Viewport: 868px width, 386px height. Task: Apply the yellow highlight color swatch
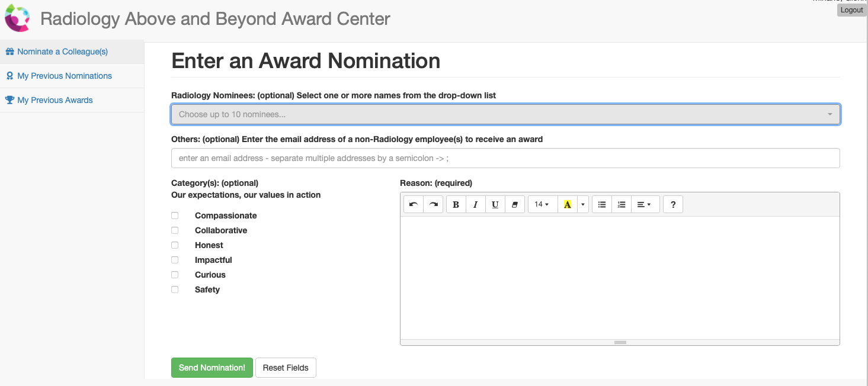click(567, 204)
